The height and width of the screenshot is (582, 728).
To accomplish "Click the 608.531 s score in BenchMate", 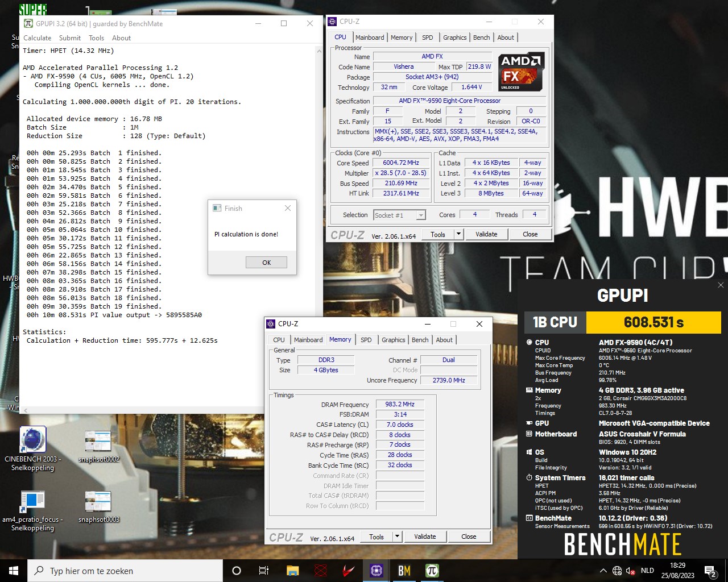I will click(x=653, y=322).
